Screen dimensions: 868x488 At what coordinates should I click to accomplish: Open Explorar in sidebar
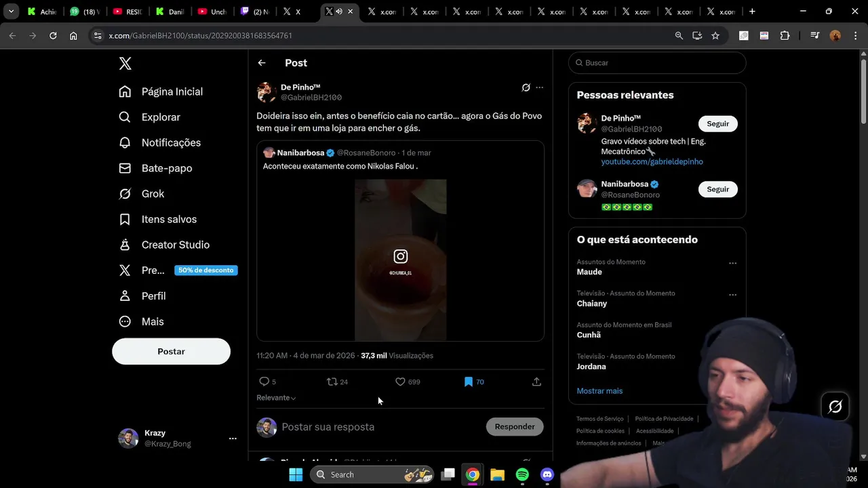tap(149, 117)
